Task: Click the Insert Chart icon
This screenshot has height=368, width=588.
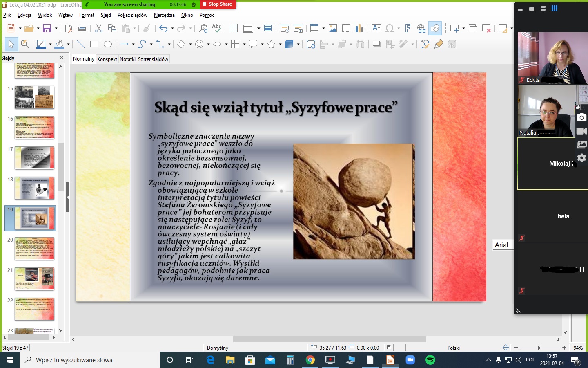Action: click(359, 28)
